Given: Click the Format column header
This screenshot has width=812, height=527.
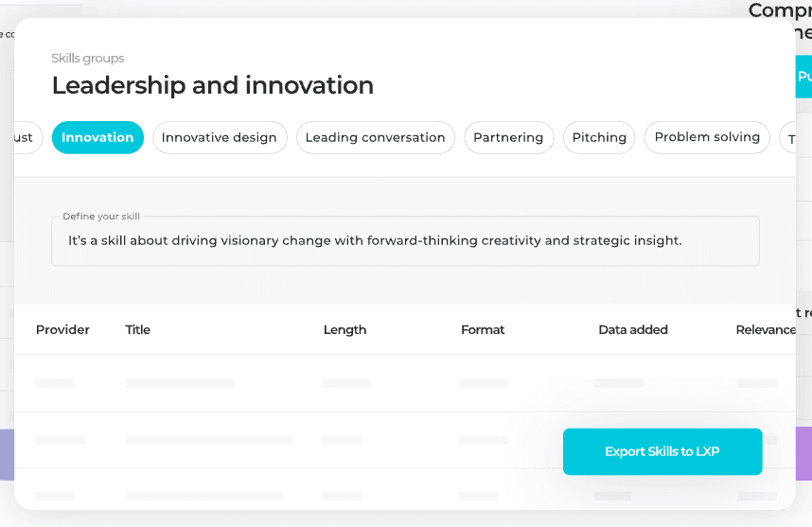Looking at the screenshot, I should coord(483,330).
